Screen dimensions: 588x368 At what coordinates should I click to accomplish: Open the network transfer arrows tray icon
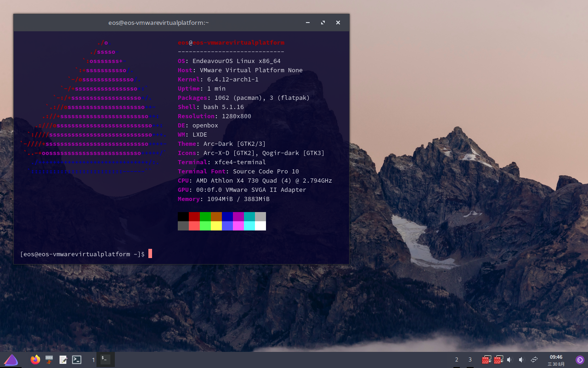pos(534,360)
